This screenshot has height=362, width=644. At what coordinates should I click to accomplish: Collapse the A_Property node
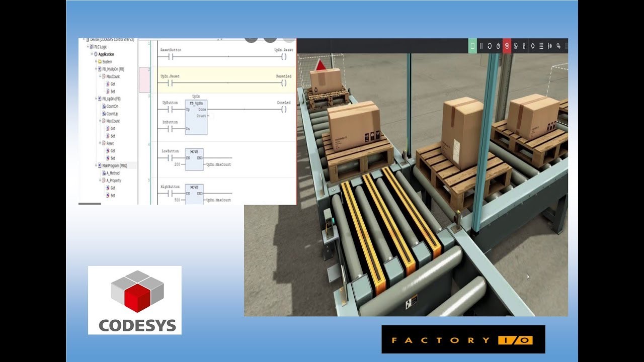point(100,180)
